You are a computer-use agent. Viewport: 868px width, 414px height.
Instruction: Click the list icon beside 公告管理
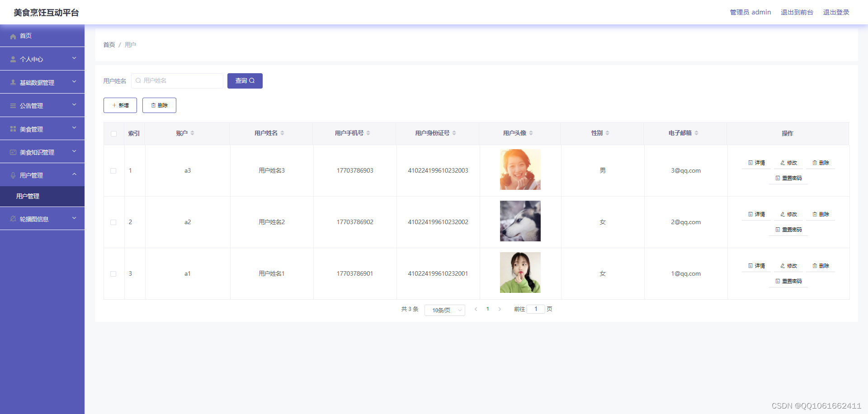coord(13,105)
